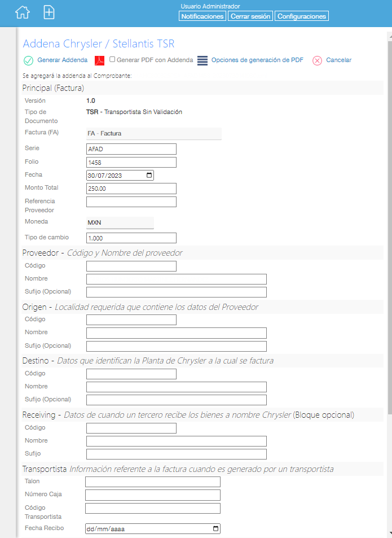The width and height of the screenshot is (392, 538).
Task: Click the PDF options list icon
Action: [202, 61]
